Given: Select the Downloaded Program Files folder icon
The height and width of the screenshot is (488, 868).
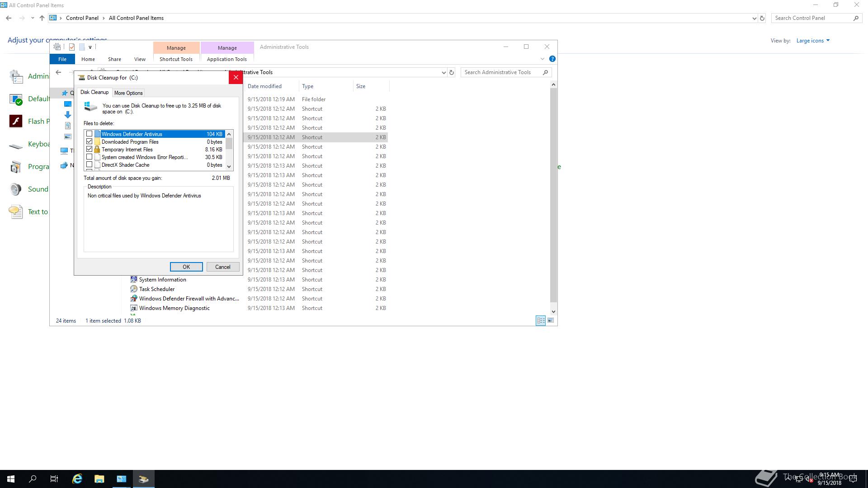Looking at the screenshot, I should coord(97,141).
